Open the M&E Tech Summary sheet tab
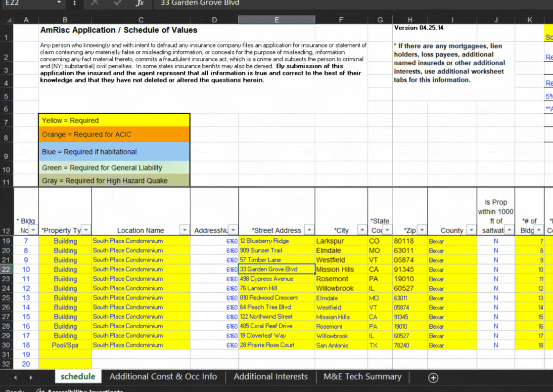553x392 pixels. click(x=363, y=377)
